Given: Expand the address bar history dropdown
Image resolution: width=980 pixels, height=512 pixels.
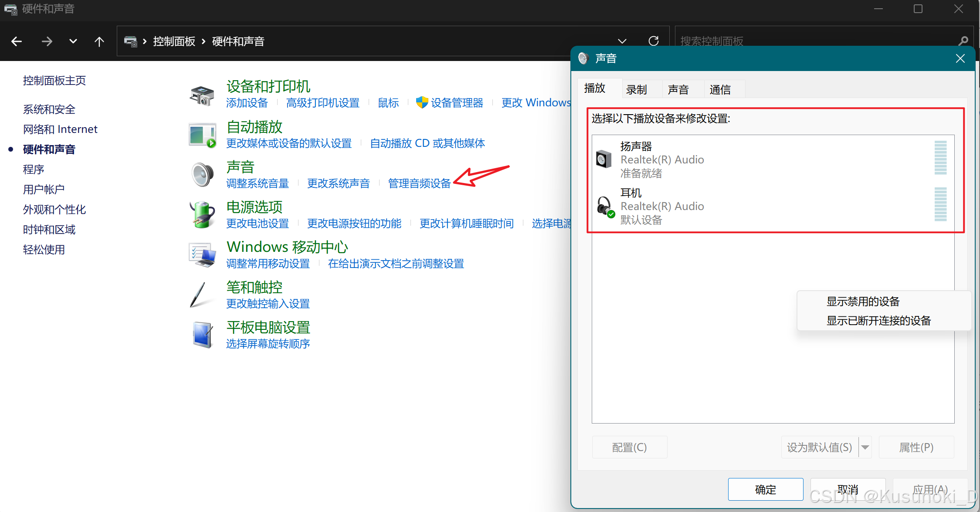Looking at the screenshot, I should coord(622,41).
